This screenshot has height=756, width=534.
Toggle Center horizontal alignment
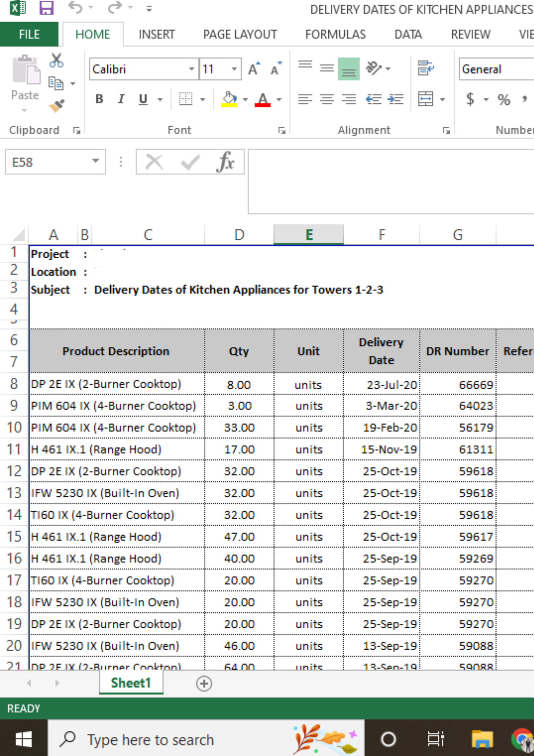tap(327, 99)
